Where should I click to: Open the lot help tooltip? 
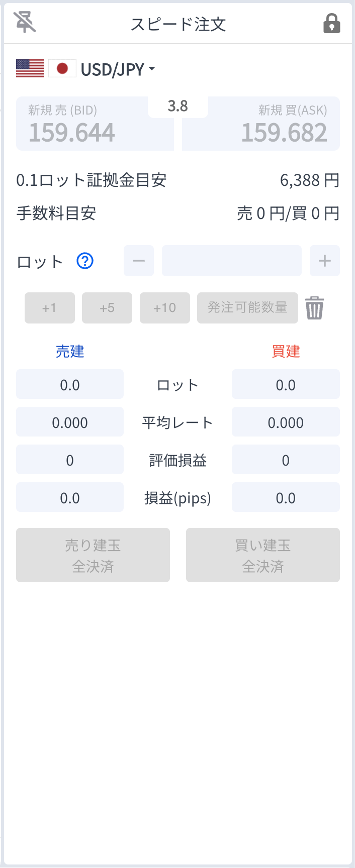85,261
